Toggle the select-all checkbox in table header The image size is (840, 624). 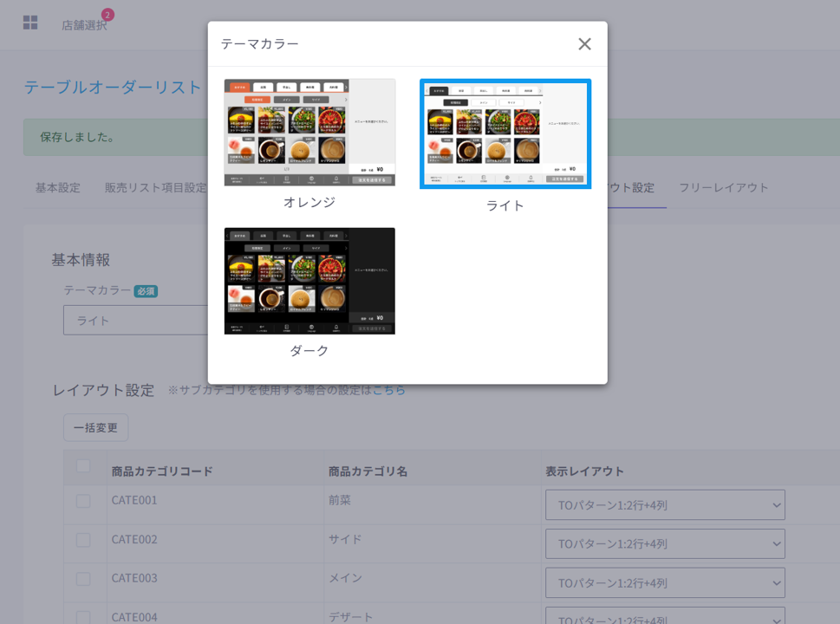(83, 466)
